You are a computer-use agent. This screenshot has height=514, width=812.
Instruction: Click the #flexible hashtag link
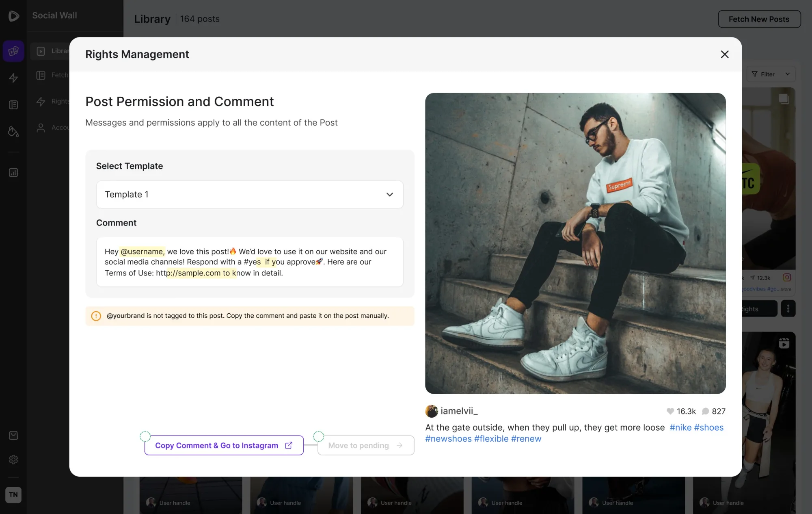[x=491, y=439]
